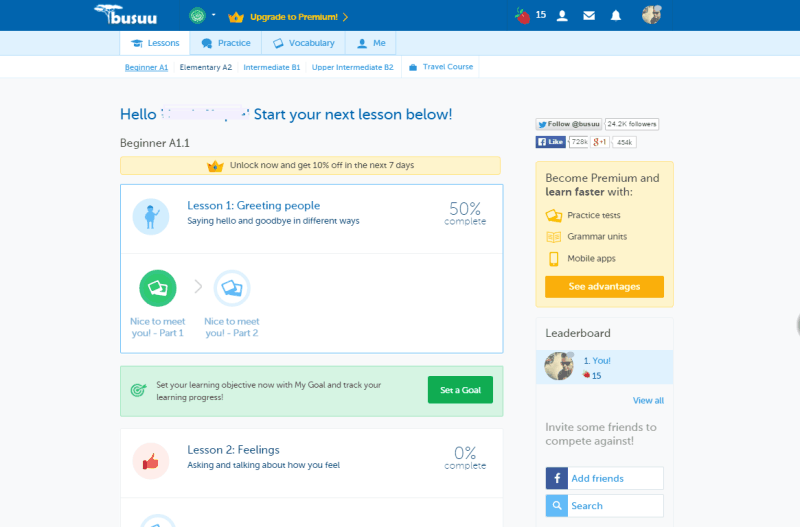The image size is (800, 527).
Task: Select the Intermediate B1 level
Action: pyautogui.click(x=271, y=67)
